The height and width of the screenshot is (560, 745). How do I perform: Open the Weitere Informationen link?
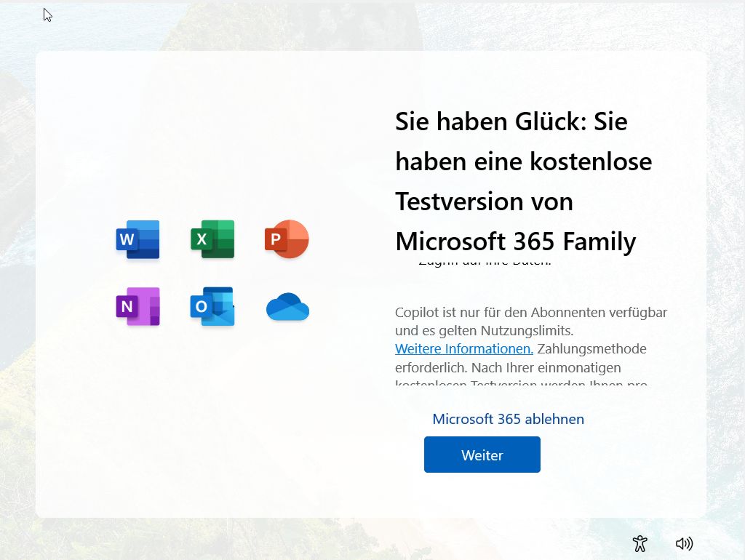pyautogui.click(x=463, y=348)
